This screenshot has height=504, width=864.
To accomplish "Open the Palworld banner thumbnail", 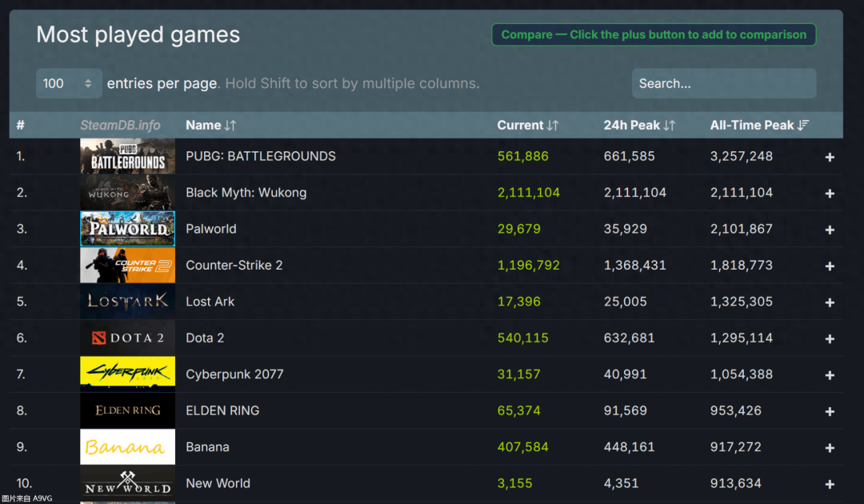I will (x=127, y=229).
